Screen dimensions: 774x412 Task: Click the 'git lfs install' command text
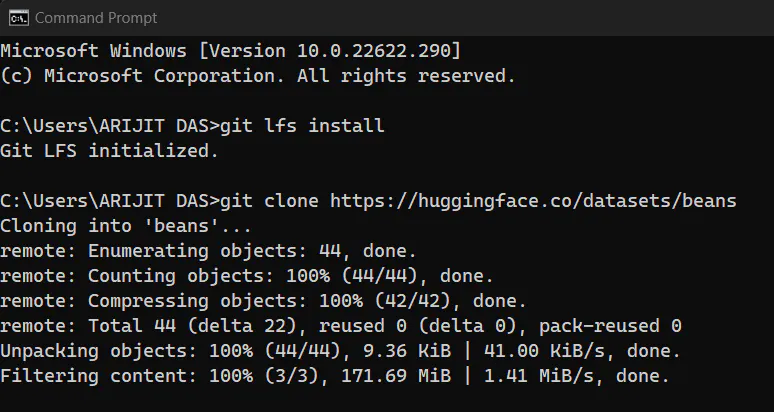302,125
